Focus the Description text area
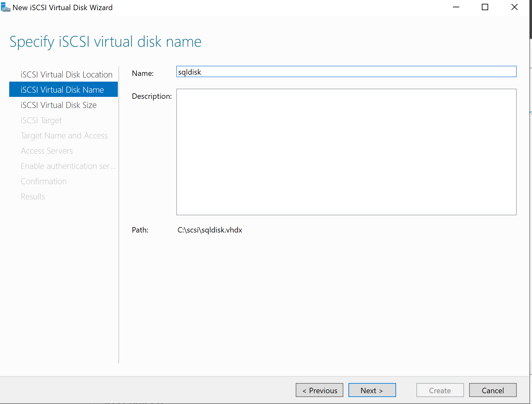This screenshot has width=532, height=404. tap(346, 152)
